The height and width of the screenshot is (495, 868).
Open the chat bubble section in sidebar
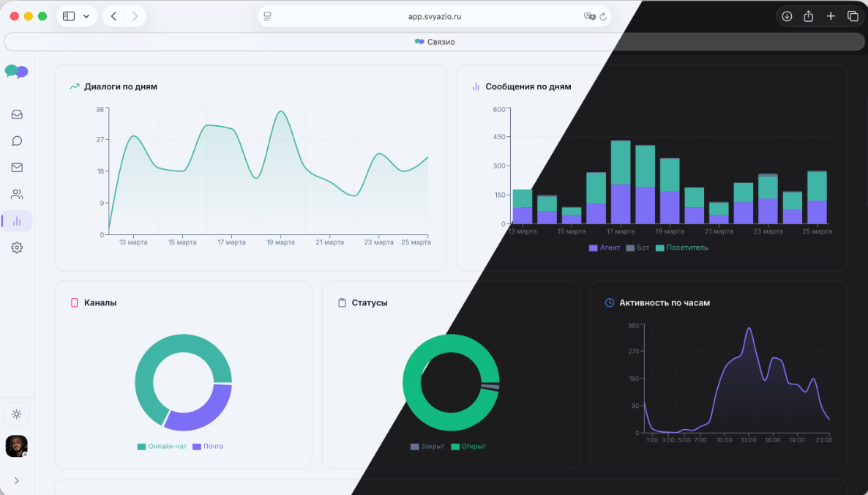click(x=17, y=141)
